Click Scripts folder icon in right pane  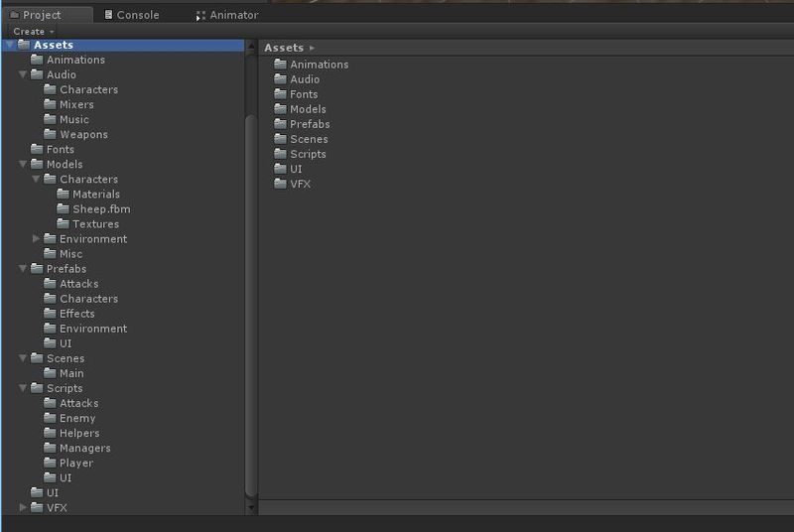coord(280,154)
